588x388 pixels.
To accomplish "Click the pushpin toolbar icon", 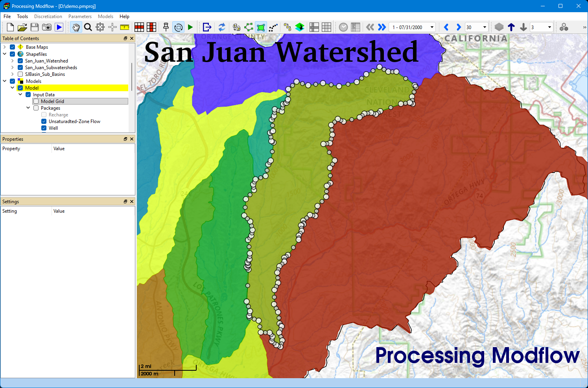I will [166, 27].
